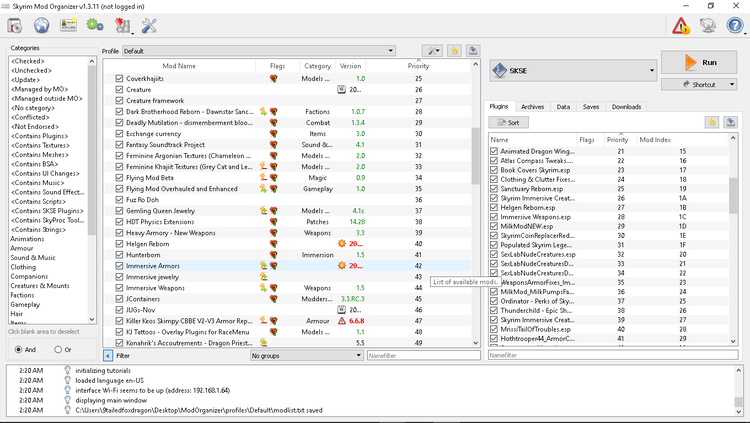
Task: Click the Update globe icon
Action: tap(707, 26)
